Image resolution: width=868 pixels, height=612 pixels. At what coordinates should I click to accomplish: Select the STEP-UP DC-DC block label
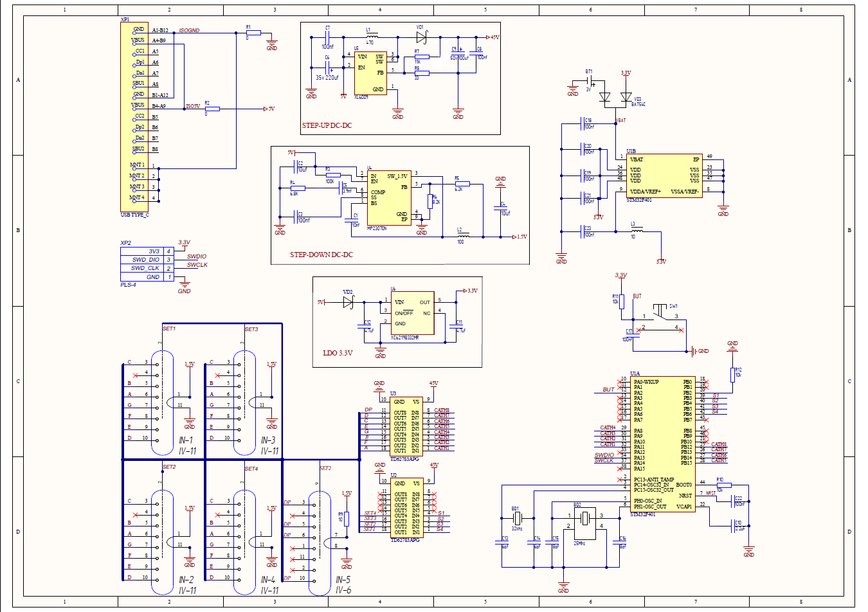[327, 125]
